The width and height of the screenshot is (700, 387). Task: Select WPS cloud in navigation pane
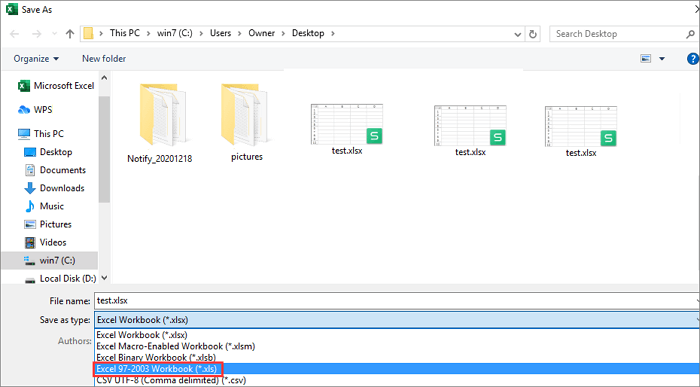35,110
